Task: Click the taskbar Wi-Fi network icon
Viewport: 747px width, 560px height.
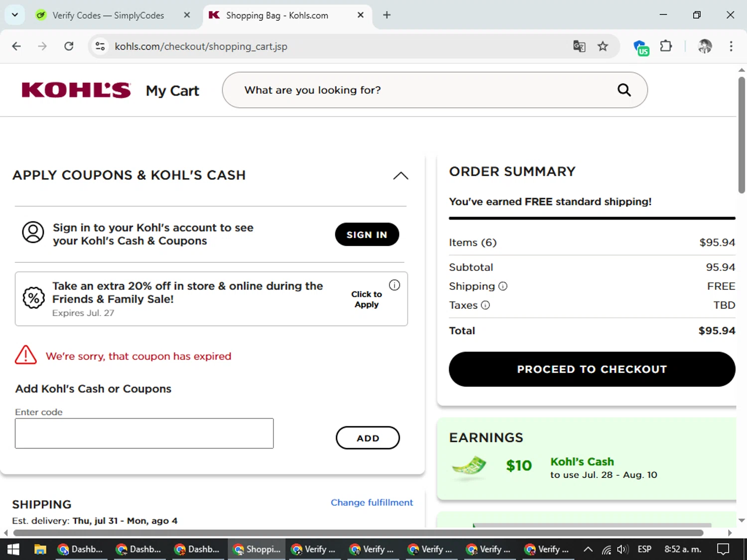Action: pos(606,550)
